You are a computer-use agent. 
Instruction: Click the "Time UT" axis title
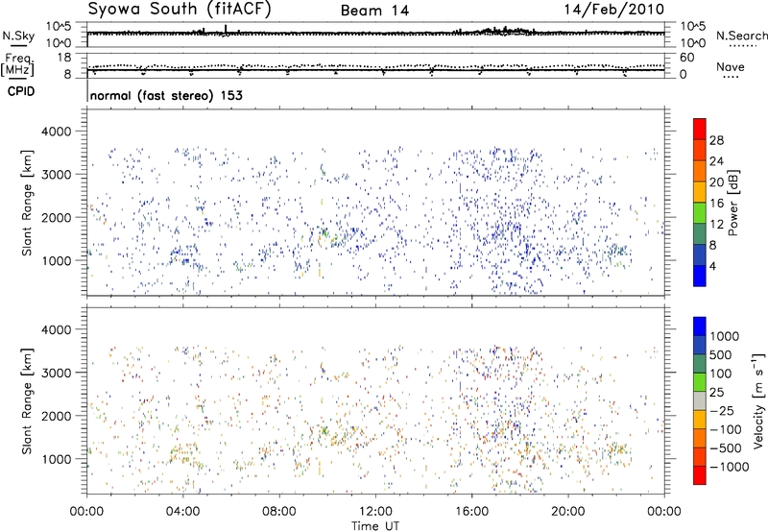click(x=375, y=526)
